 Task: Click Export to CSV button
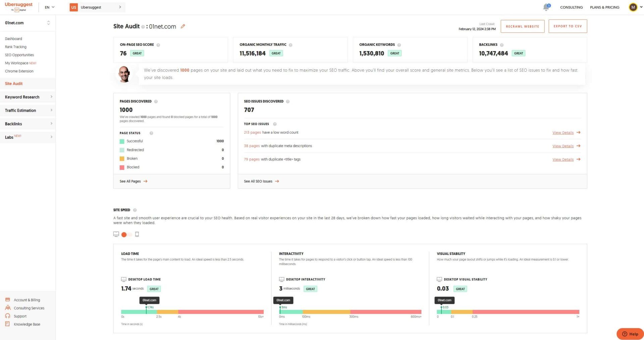[x=568, y=26]
